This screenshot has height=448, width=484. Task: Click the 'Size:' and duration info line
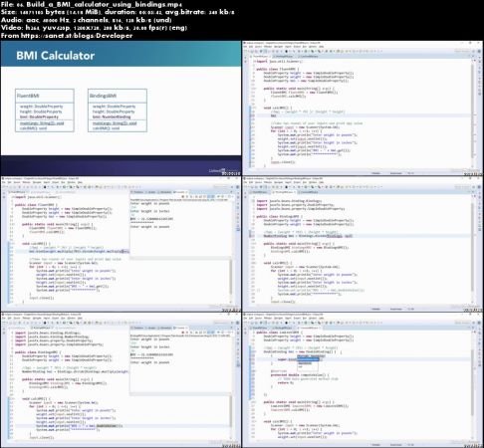[118, 12]
